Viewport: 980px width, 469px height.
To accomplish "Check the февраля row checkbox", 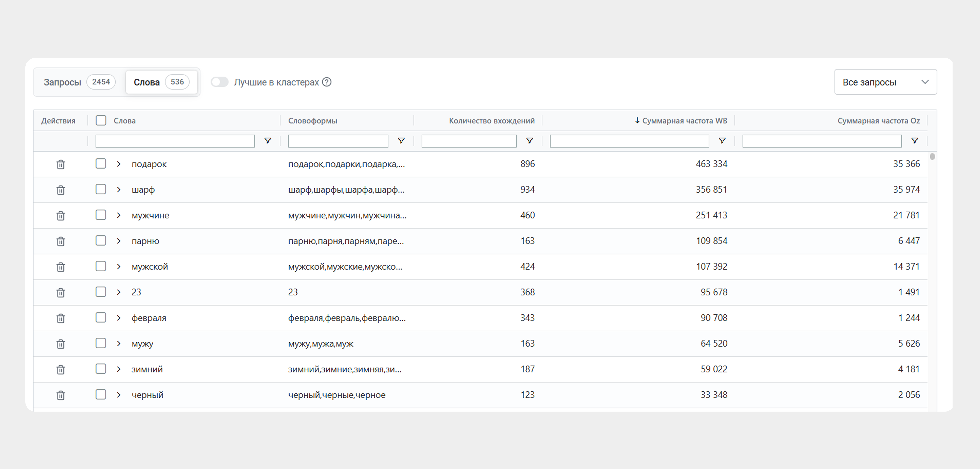I will coord(101,318).
